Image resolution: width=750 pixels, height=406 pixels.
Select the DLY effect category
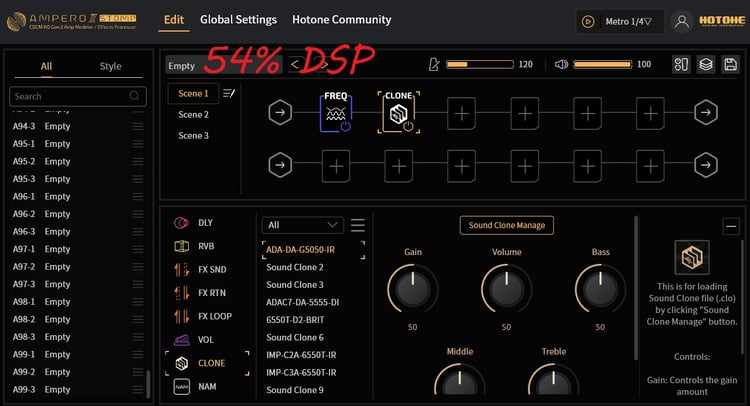205,223
